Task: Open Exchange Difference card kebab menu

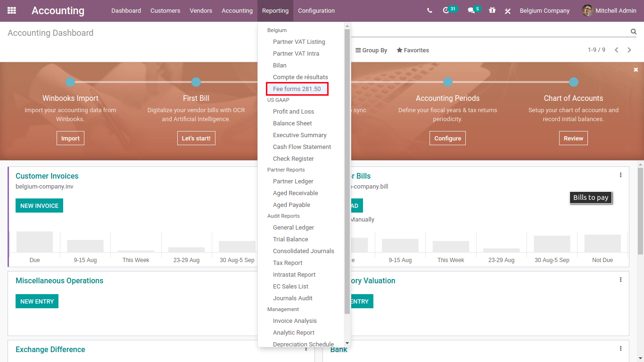Action: click(306, 348)
